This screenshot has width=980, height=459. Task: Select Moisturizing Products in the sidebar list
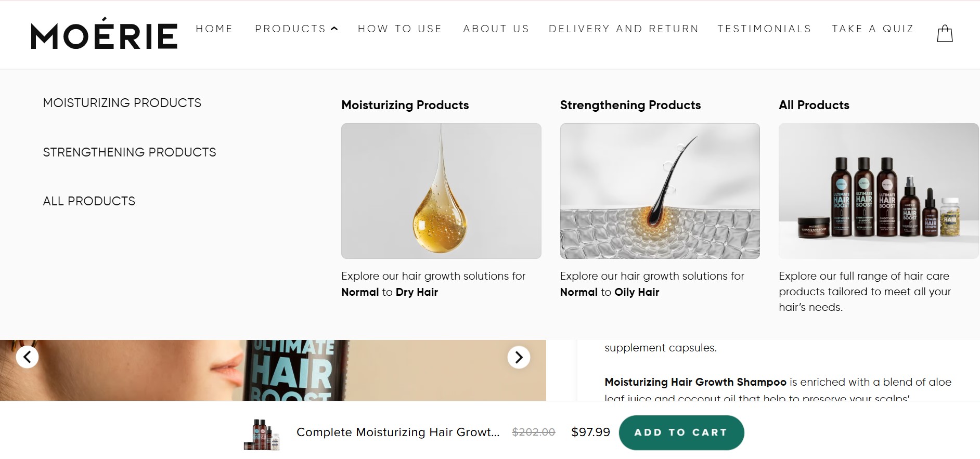122,103
